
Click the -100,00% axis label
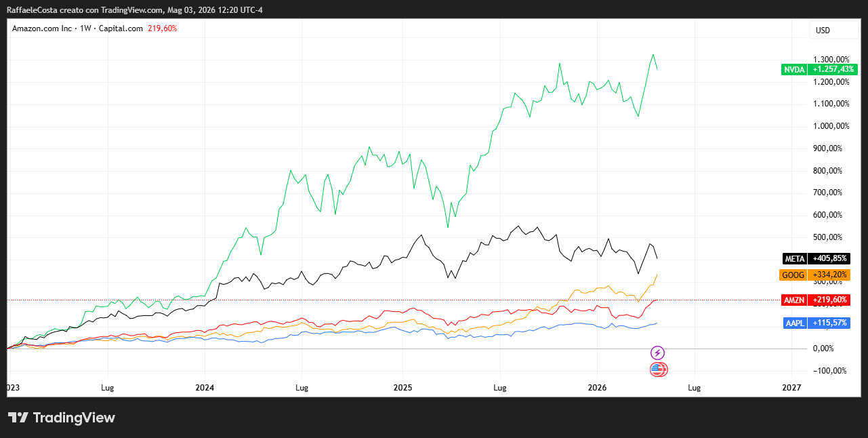829,371
